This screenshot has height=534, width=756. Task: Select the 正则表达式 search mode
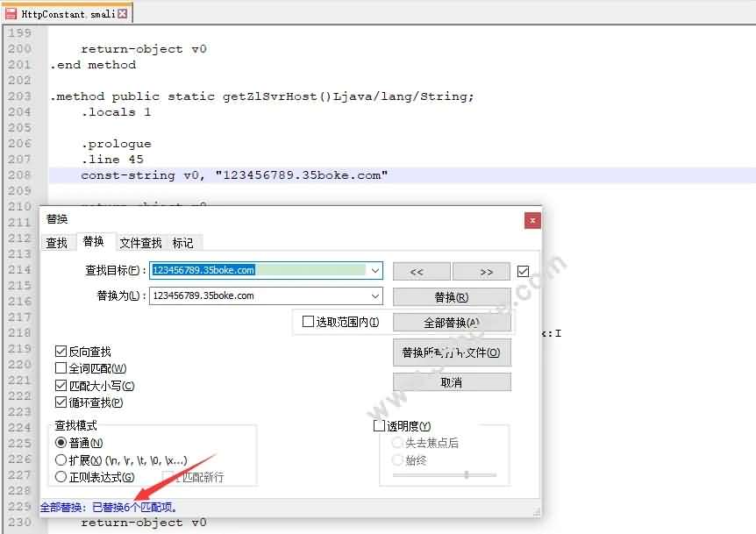point(61,477)
